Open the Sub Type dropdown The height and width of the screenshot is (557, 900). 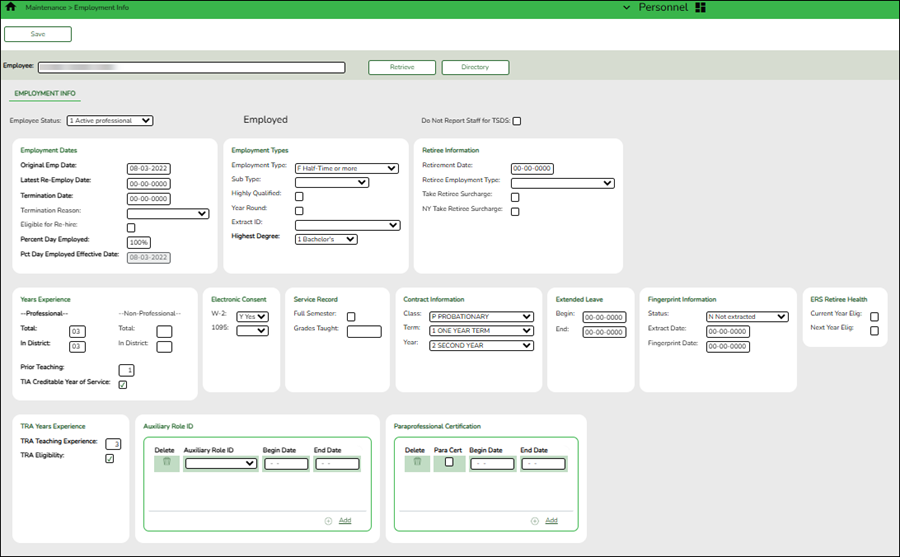coord(332,183)
